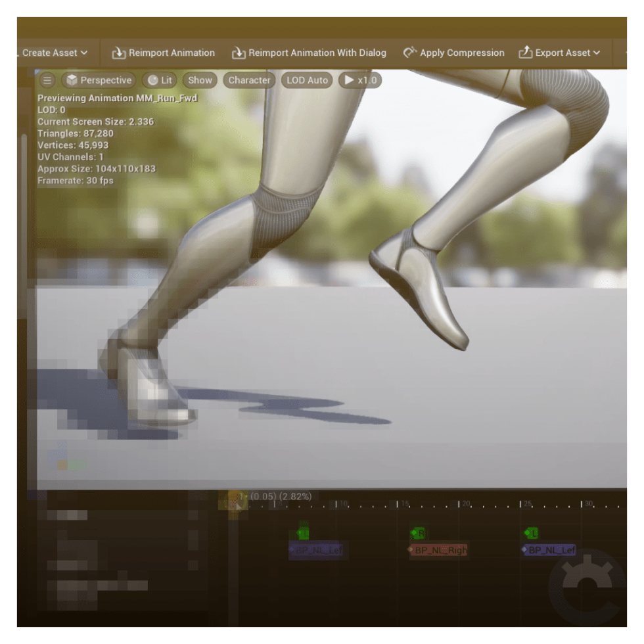Click the Reimport Animation With Dialog button
The width and height of the screenshot is (644, 644).
317,53
